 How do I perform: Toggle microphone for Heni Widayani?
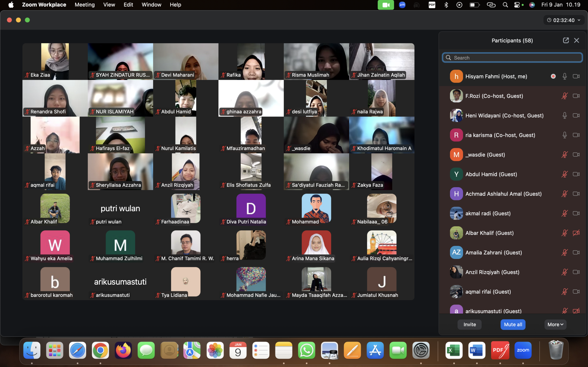pyautogui.click(x=564, y=116)
